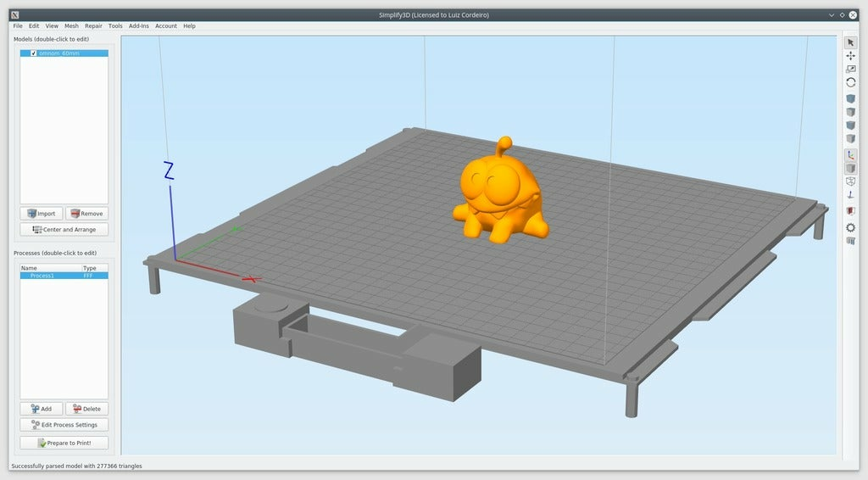This screenshot has height=480, width=868.
Task: Open the File menu
Action: (18, 26)
